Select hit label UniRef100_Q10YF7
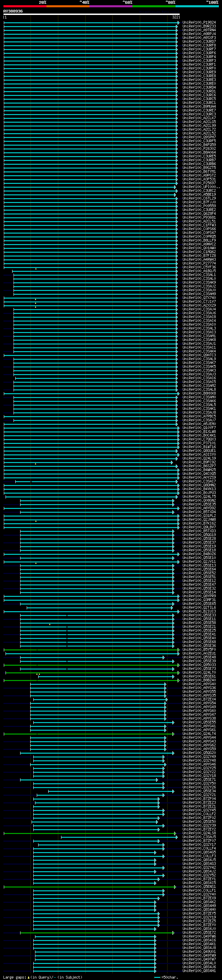Viewport: 222px width, 980px height. 199,428
